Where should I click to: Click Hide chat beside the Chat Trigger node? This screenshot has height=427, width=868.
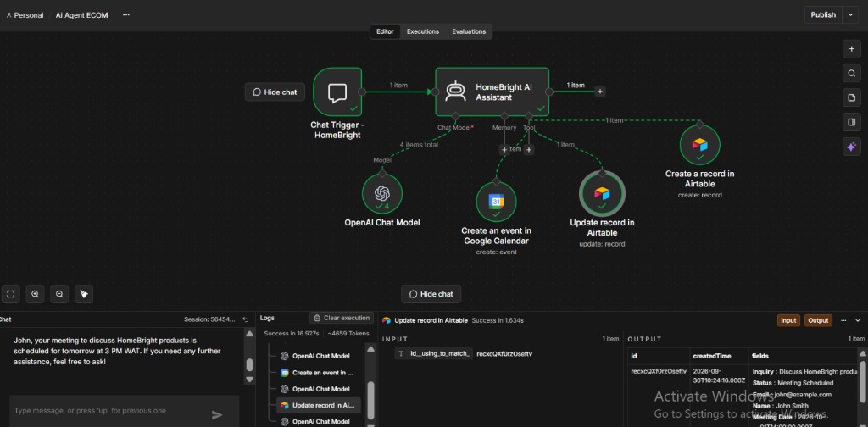click(275, 91)
